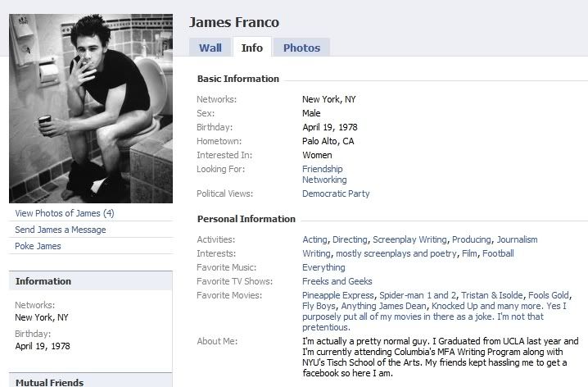Click the Poke James link
Image resolution: width=588 pixels, height=387 pixels.
pos(38,246)
